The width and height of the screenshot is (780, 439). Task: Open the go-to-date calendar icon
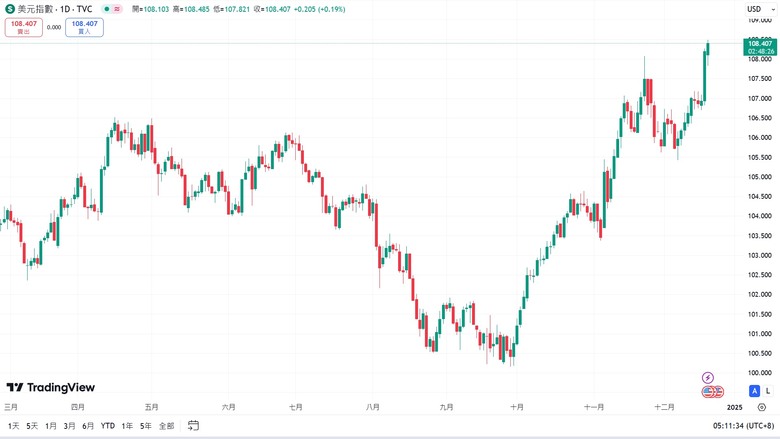tap(194, 426)
